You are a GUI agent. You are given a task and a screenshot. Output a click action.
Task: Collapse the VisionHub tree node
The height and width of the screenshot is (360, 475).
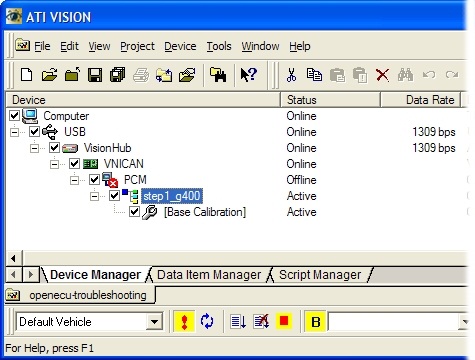coord(34,148)
